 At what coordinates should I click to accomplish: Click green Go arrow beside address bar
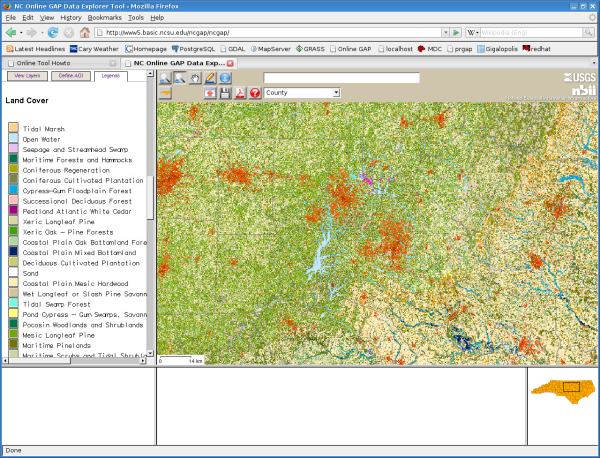click(456, 33)
